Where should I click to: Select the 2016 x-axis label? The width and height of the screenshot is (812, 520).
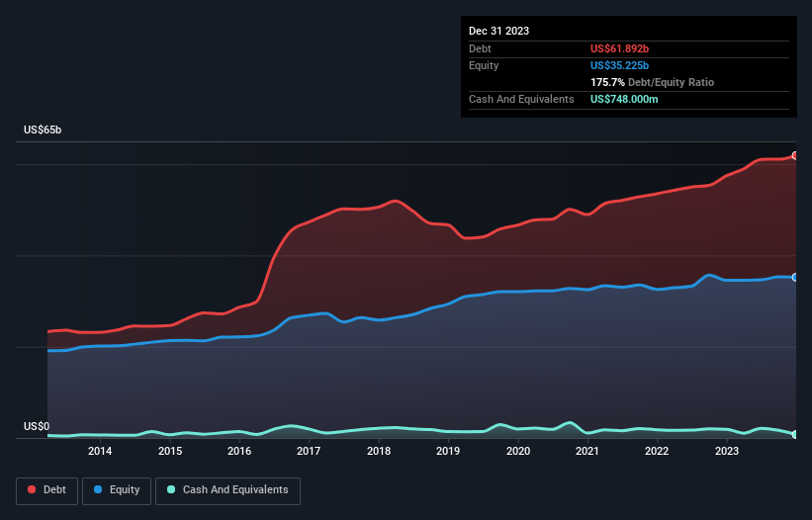239,451
